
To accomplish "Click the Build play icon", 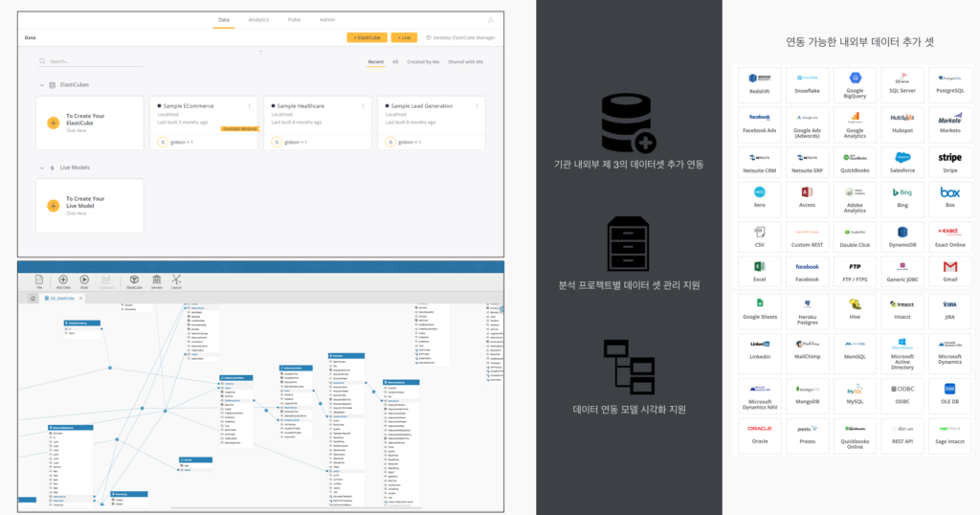I will 84,281.
